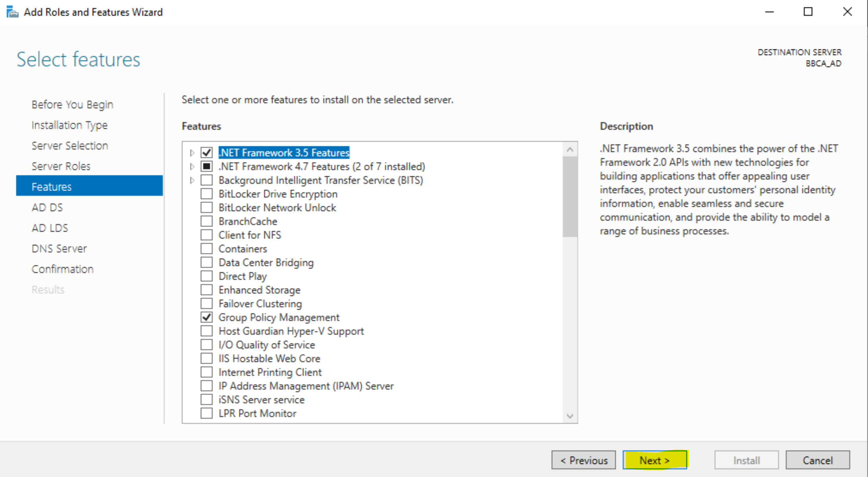The width and height of the screenshot is (868, 477).
Task: Click scroll down arrow in features list
Action: coord(570,416)
